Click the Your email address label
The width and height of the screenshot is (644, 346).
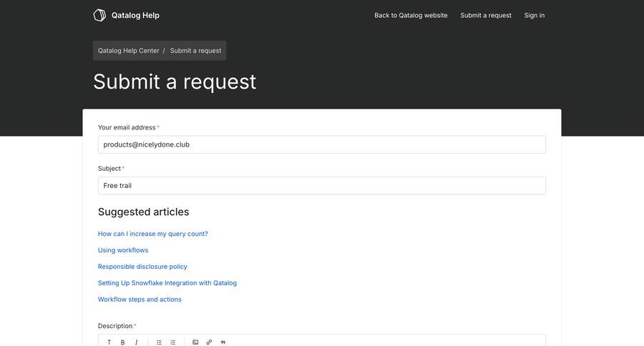(127, 127)
